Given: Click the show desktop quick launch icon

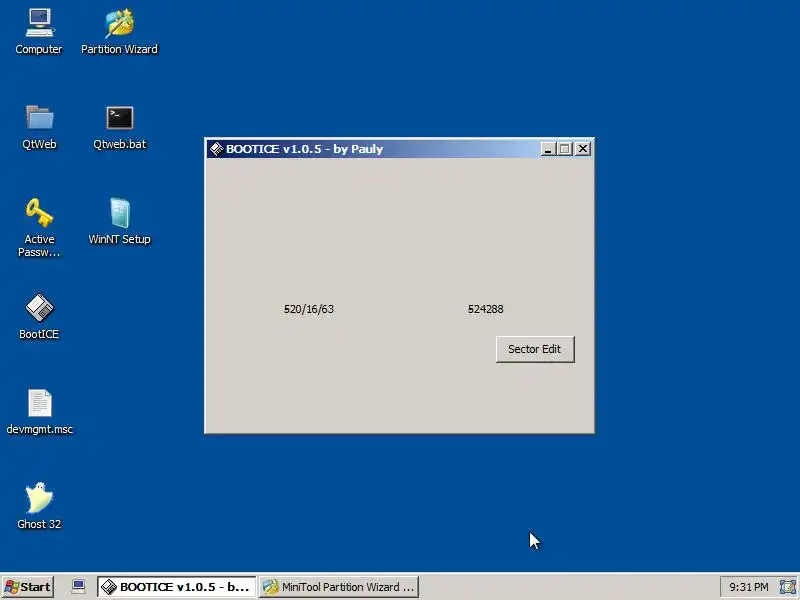Looking at the screenshot, I should click(78, 586).
